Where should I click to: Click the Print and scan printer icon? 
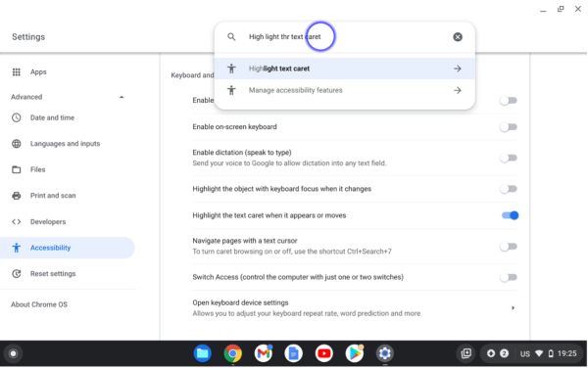[16, 196]
